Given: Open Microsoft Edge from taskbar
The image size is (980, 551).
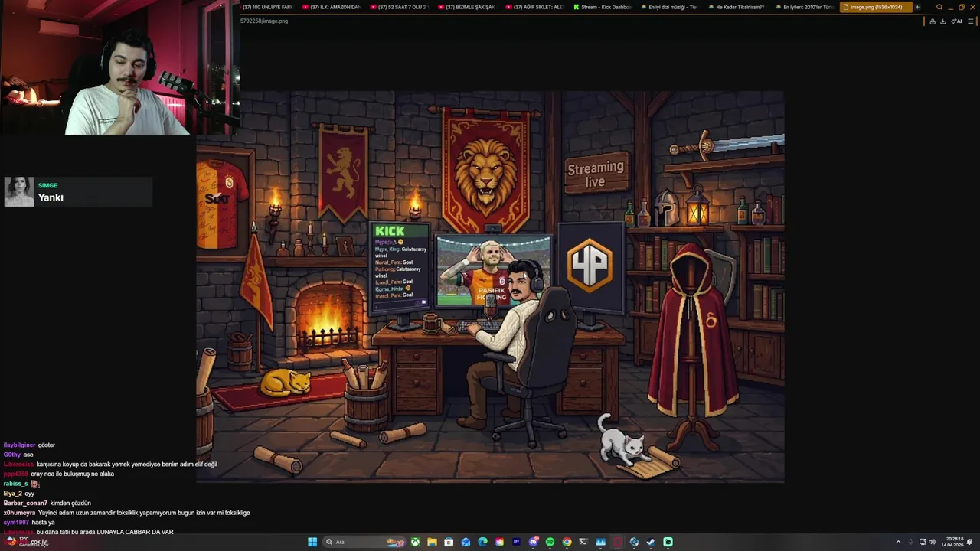Looking at the screenshot, I should [482, 542].
